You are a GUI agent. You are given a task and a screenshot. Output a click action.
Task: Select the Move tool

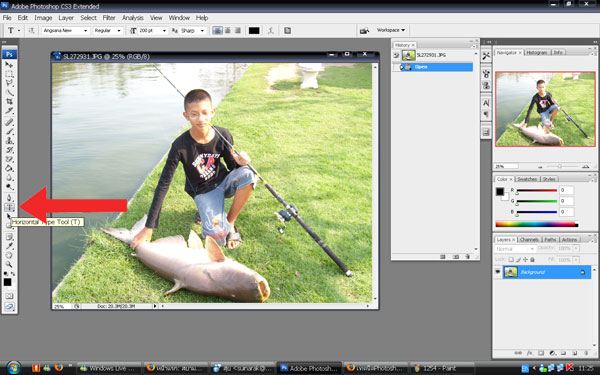(x=9, y=64)
